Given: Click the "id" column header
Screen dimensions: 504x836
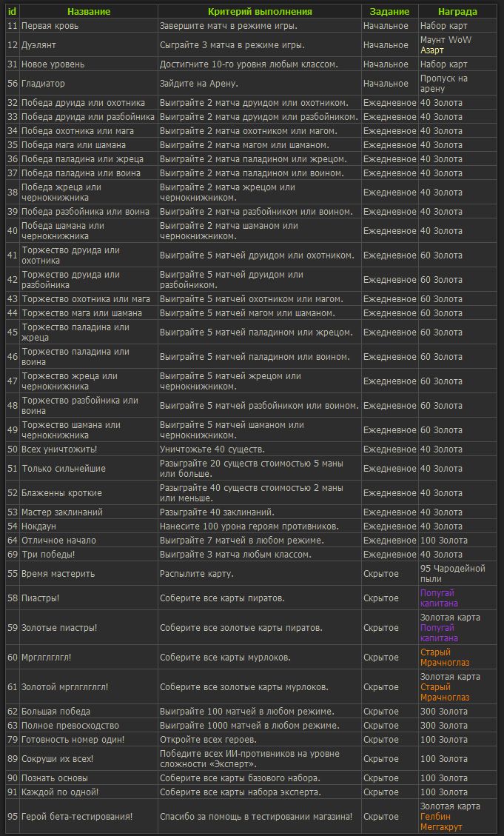Looking at the screenshot, I should 13,12.
